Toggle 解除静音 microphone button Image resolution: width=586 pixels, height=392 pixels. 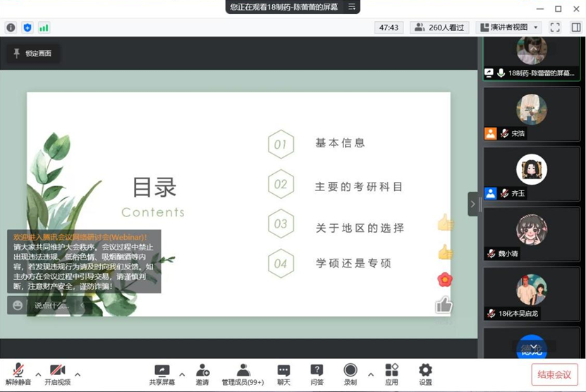[x=18, y=374]
